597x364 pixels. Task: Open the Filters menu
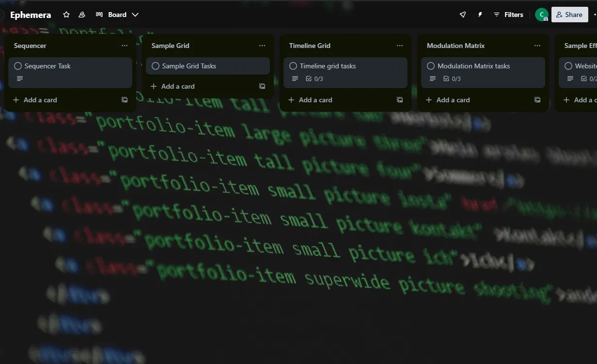point(508,15)
